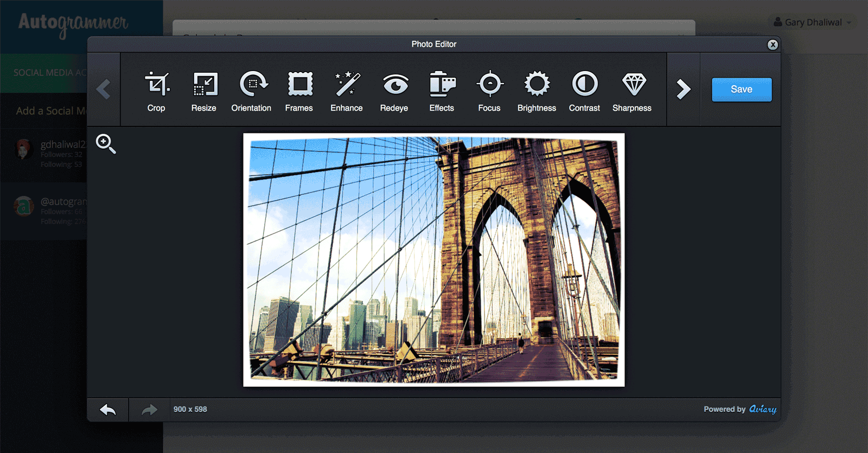The width and height of the screenshot is (868, 453).
Task: Expand the Gary Dhaliwal user menu
Action: [813, 22]
